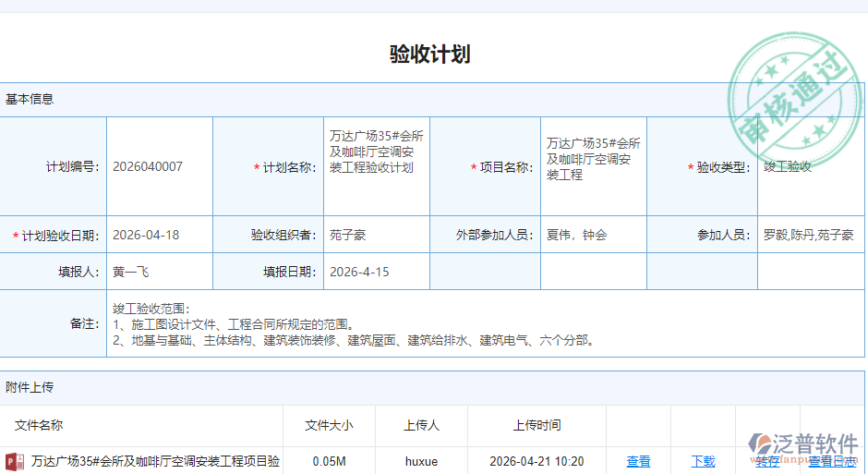This screenshot has width=868, height=474.
Task: Click the upload time 2026-04-21 10:20
Action: pyautogui.click(x=536, y=461)
